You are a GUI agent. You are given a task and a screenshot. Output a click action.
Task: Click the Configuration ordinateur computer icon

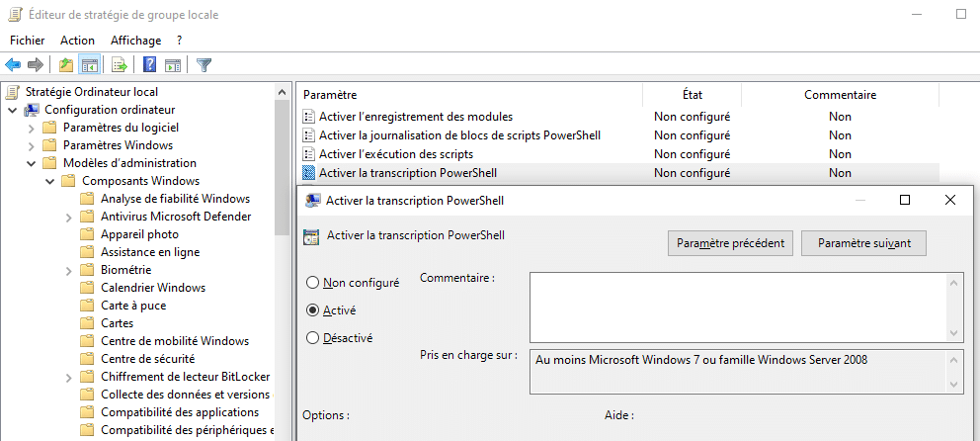tap(33, 110)
